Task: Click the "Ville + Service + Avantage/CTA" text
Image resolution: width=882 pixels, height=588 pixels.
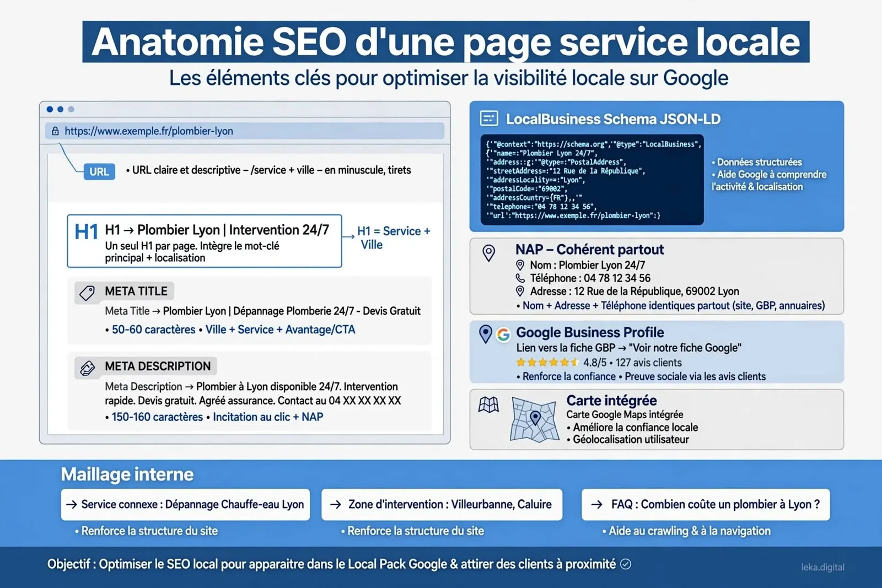Action: click(x=281, y=330)
